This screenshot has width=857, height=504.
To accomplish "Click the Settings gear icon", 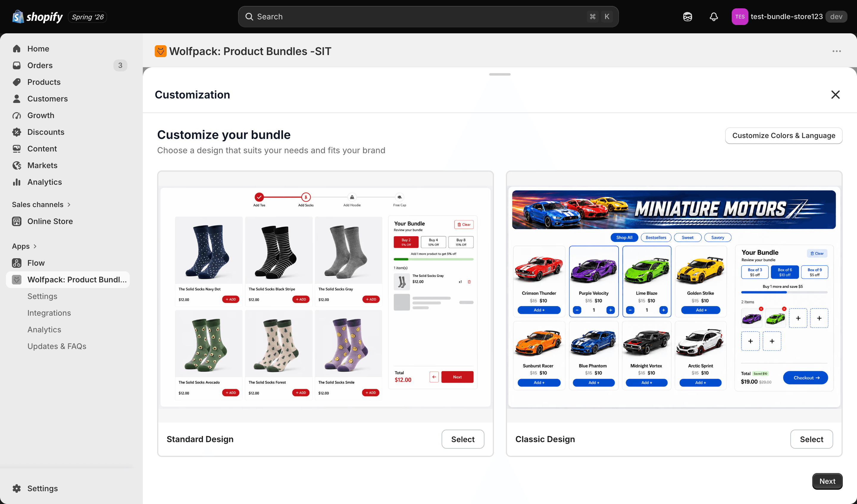I will click(x=17, y=488).
